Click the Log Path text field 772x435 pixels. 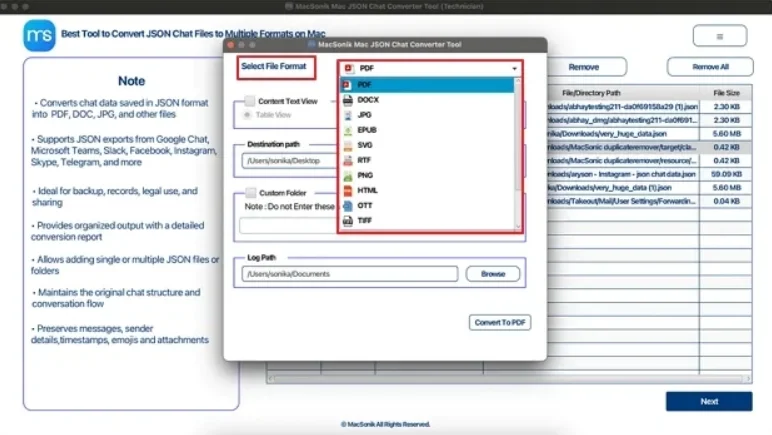pos(350,274)
